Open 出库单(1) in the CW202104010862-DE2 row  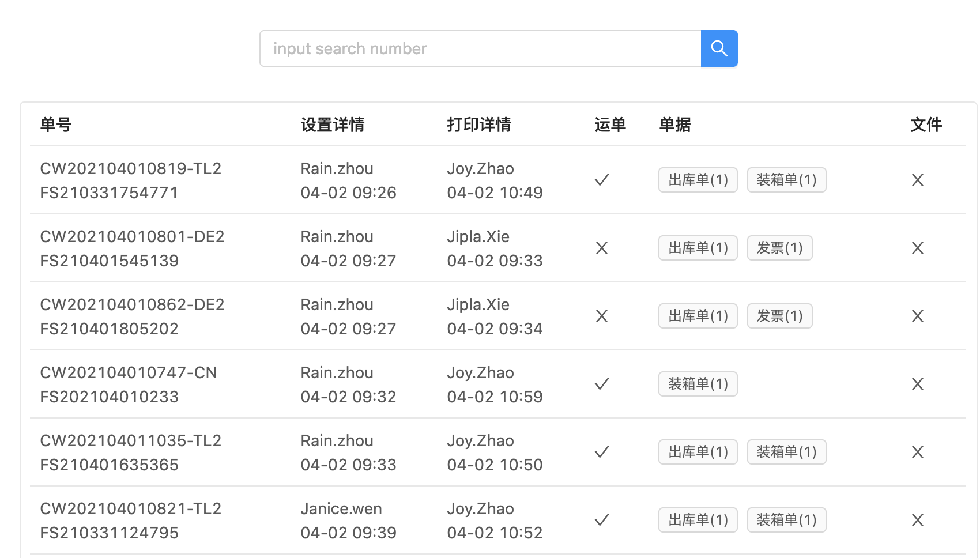tap(698, 316)
